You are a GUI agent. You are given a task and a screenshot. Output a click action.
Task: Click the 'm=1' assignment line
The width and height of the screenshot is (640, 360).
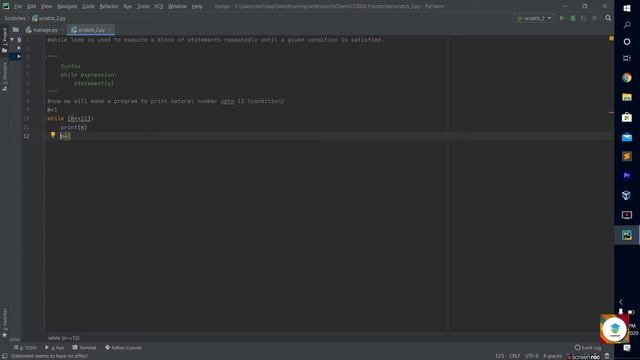pos(52,110)
